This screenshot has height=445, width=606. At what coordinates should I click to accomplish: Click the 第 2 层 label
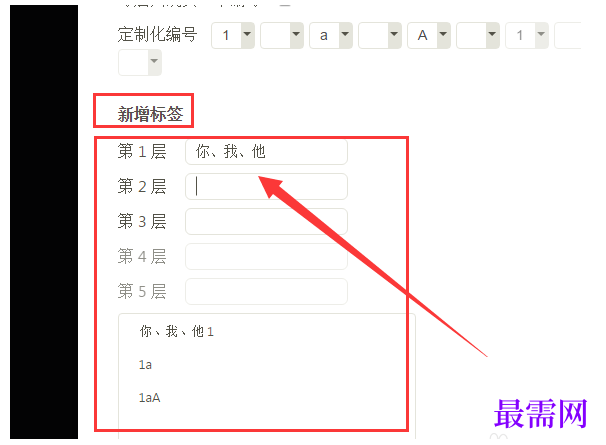click(x=142, y=186)
